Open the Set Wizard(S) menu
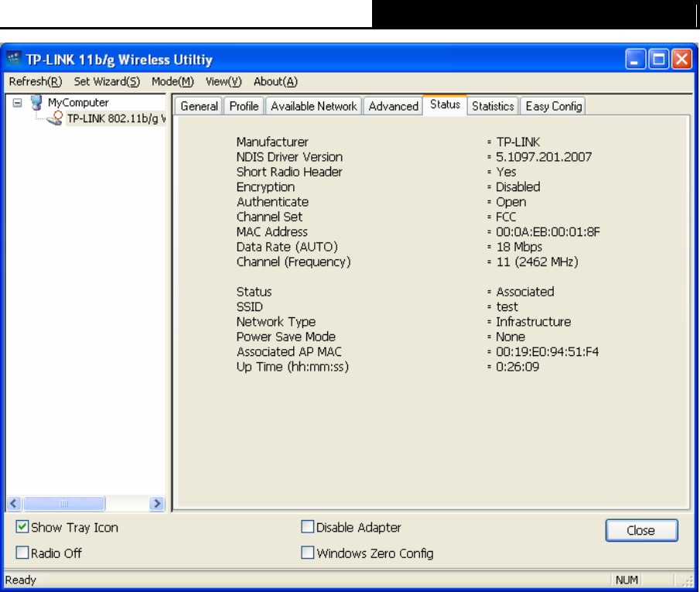Screen dimensions: 700x592 pyautogui.click(x=107, y=82)
